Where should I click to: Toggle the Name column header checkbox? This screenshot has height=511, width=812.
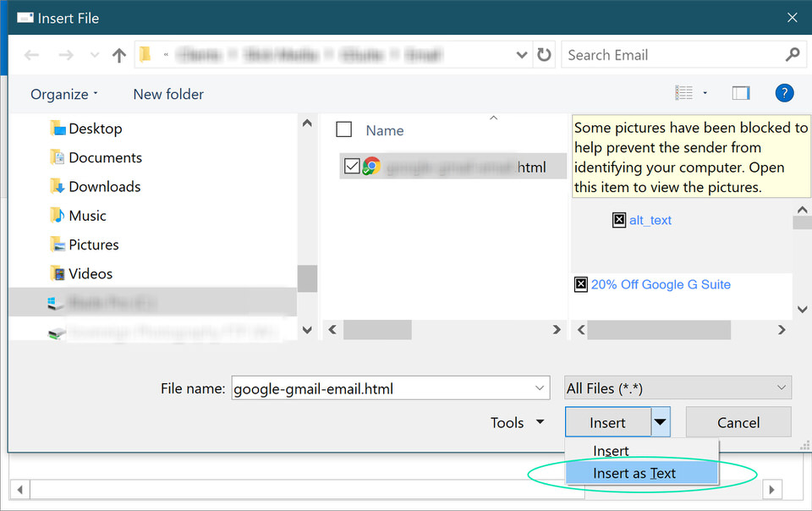tap(343, 129)
